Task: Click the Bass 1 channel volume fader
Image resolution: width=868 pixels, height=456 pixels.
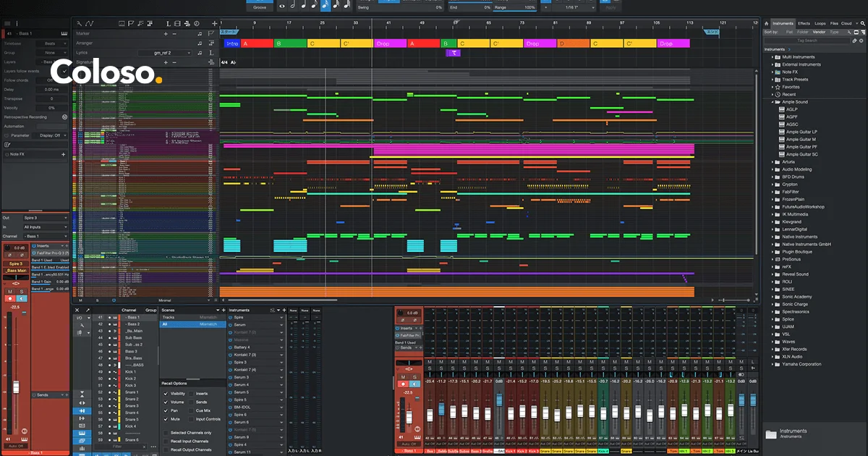Action: click(x=15, y=386)
